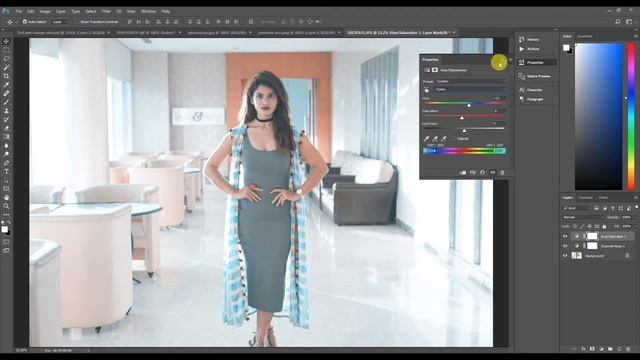Screen dimensions: 640x360
Task: Clip adjustment to layer below button
Action: (x=463, y=173)
